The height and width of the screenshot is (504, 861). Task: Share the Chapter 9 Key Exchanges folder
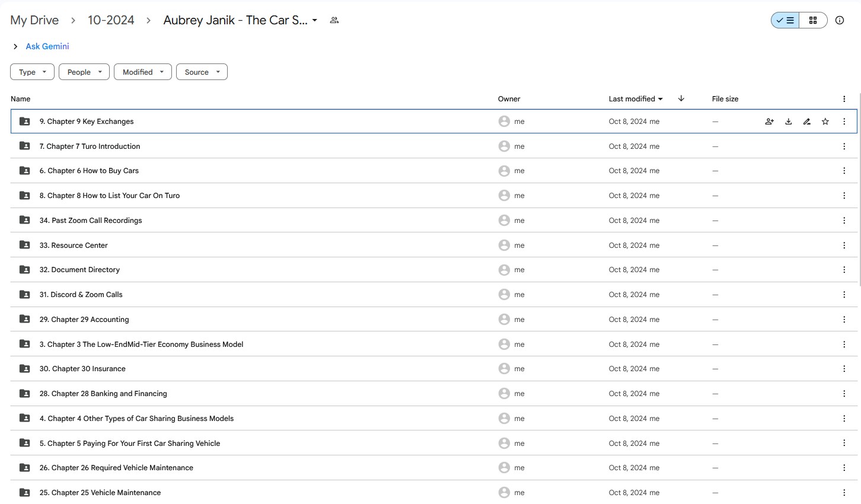(x=769, y=122)
